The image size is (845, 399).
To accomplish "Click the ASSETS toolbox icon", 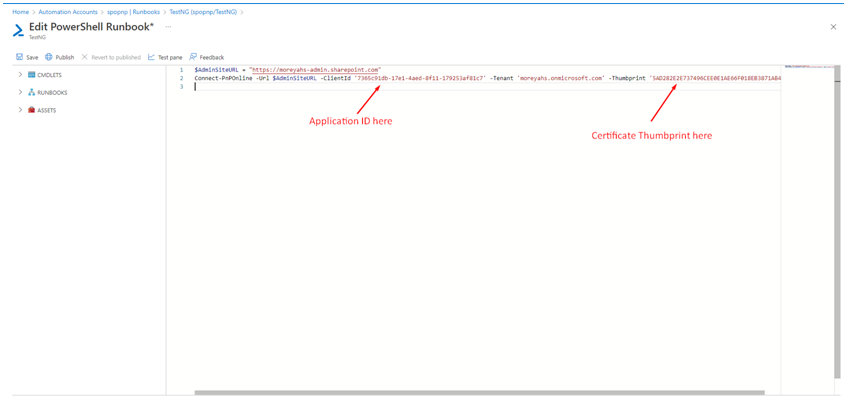I will pos(31,110).
